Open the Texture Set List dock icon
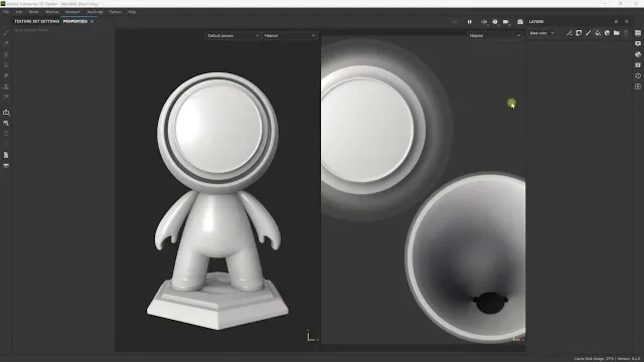Viewport: 644px width, 362px height. (638, 33)
